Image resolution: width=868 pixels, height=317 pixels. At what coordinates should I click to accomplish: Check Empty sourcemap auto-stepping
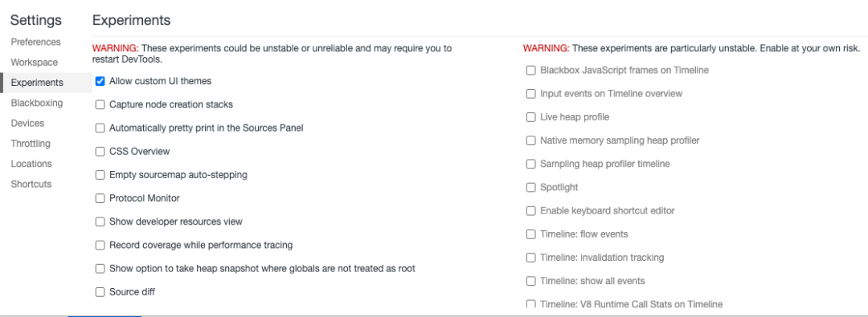100,175
